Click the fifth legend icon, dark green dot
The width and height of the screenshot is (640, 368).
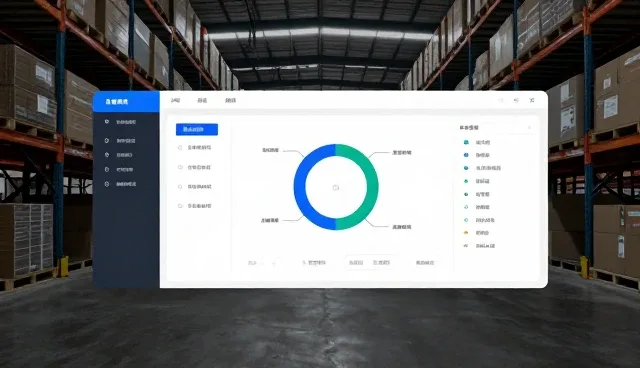click(x=466, y=194)
